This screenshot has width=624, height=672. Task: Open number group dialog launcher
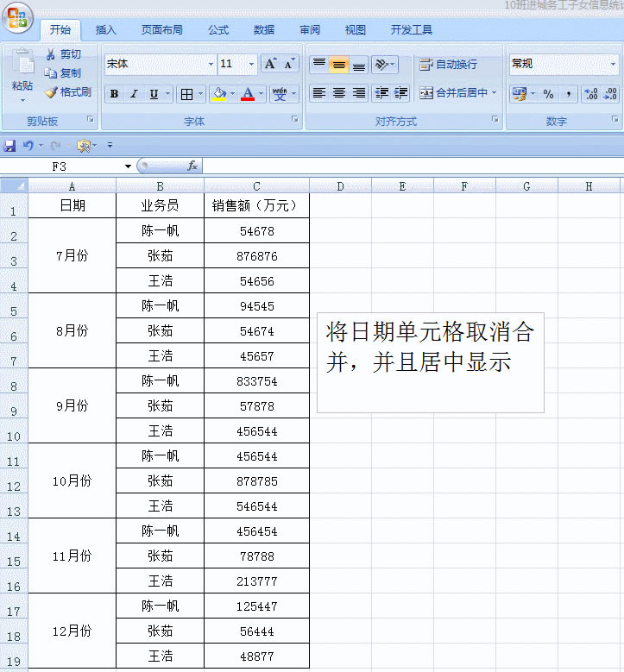(615, 119)
